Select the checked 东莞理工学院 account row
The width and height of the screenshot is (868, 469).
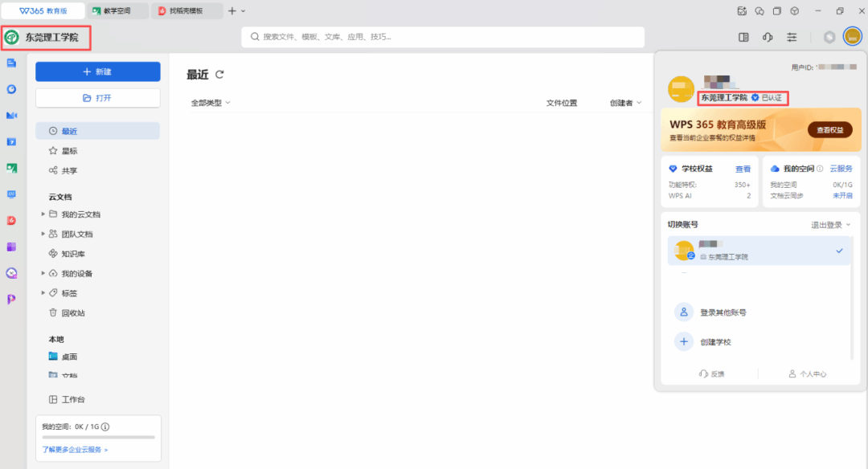click(x=759, y=251)
